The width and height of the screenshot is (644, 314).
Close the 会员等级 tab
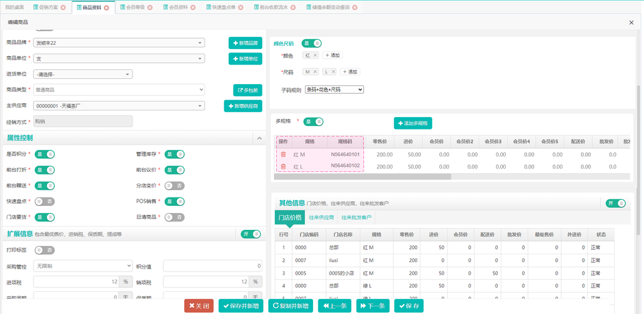tap(150, 8)
